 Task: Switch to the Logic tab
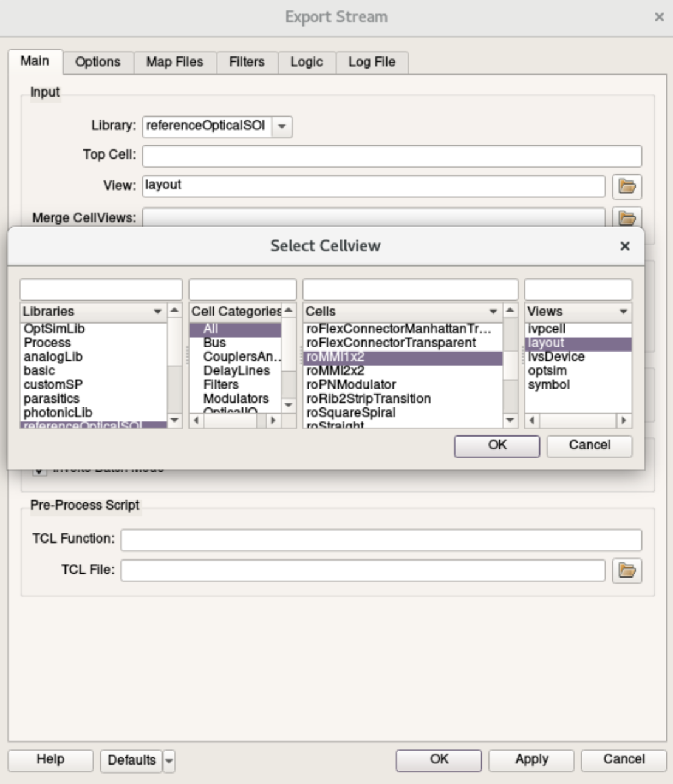[x=306, y=62]
